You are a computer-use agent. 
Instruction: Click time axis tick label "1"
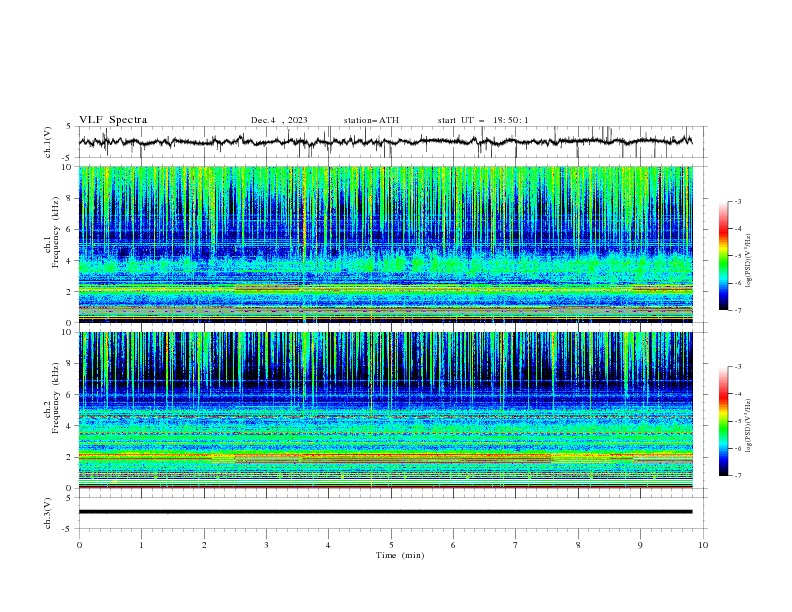tap(141, 545)
